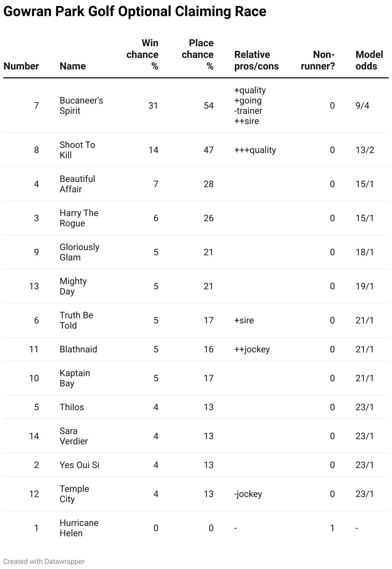Sort by Win chance % header
The width and height of the screenshot is (392, 569).
pos(142,55)
